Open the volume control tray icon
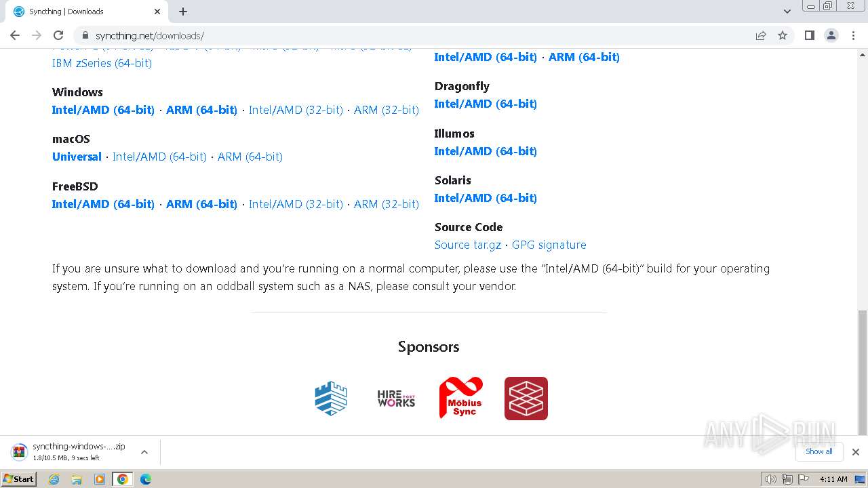The width and height of the screenshot is (868, 488). 771,479
